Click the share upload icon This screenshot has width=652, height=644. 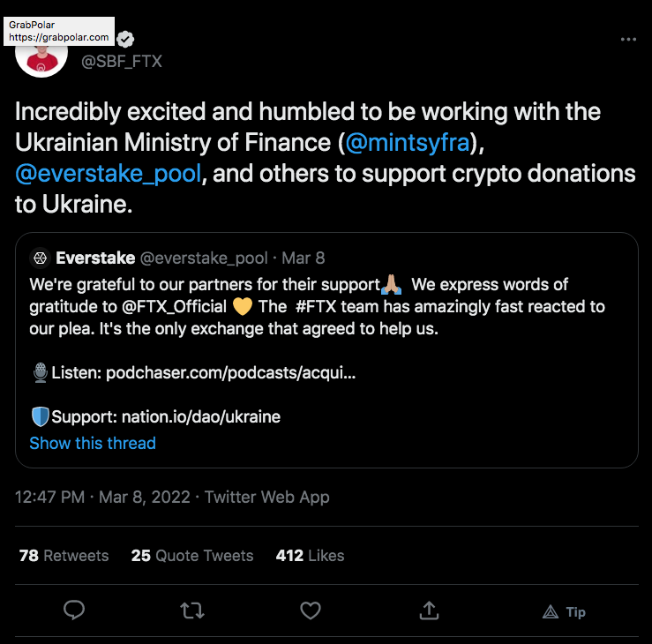[x=429, y=610]
